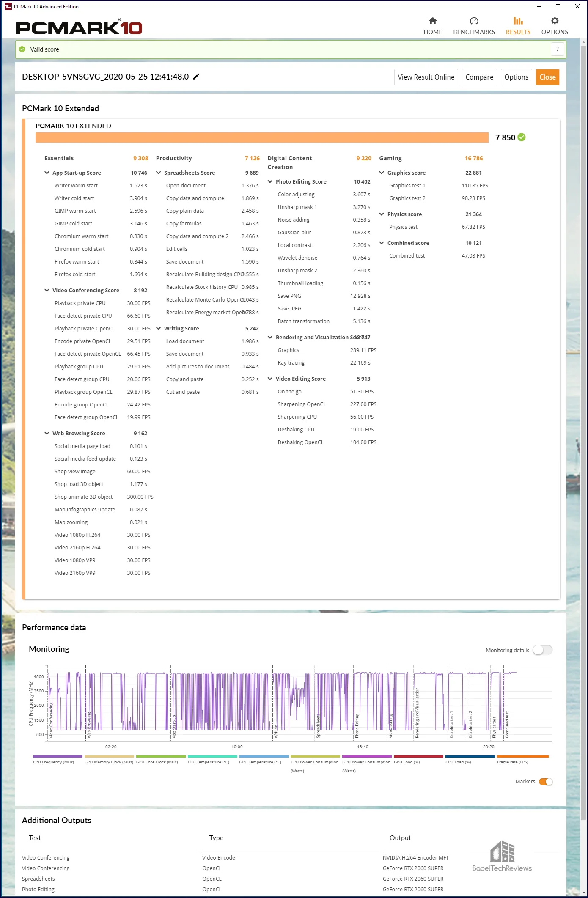Image resolution: width=588 pixels, height=898 pixels.
Task: Collapse the Spreadsheets Score section
Action: click(x=159, y=173)
